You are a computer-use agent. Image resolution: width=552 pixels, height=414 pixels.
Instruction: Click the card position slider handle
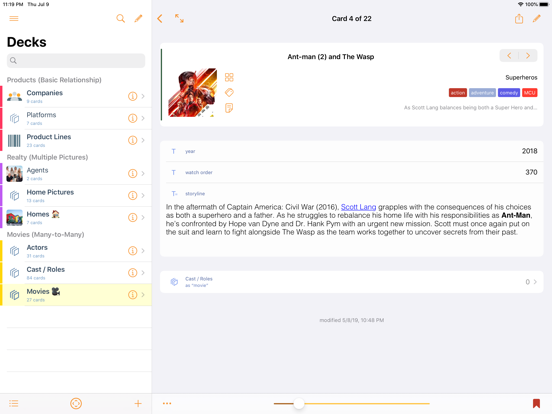pos(299,403)
